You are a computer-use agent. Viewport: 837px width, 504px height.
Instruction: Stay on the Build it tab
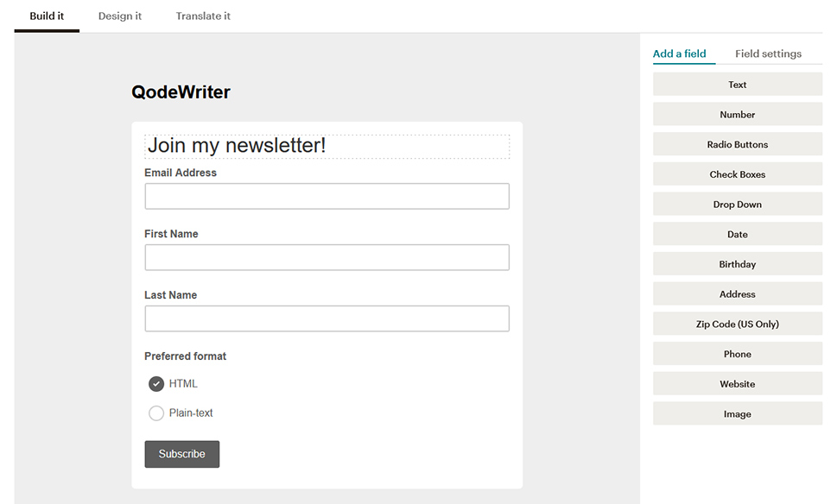click(47, 16)
